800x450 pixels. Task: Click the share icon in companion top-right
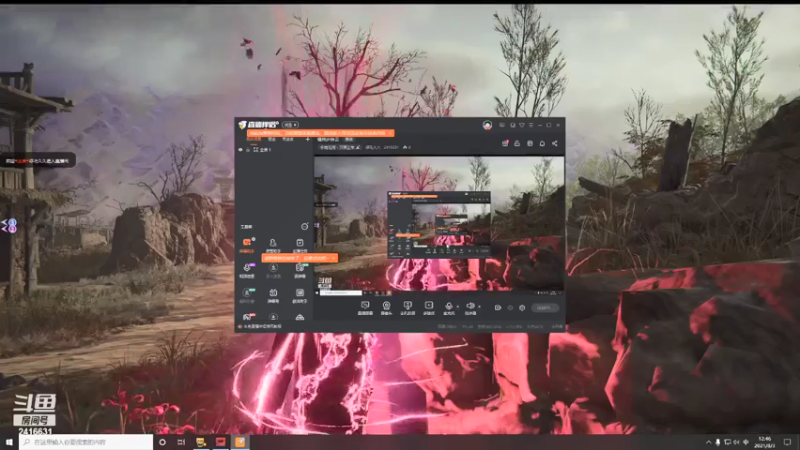tap(555, 143)
